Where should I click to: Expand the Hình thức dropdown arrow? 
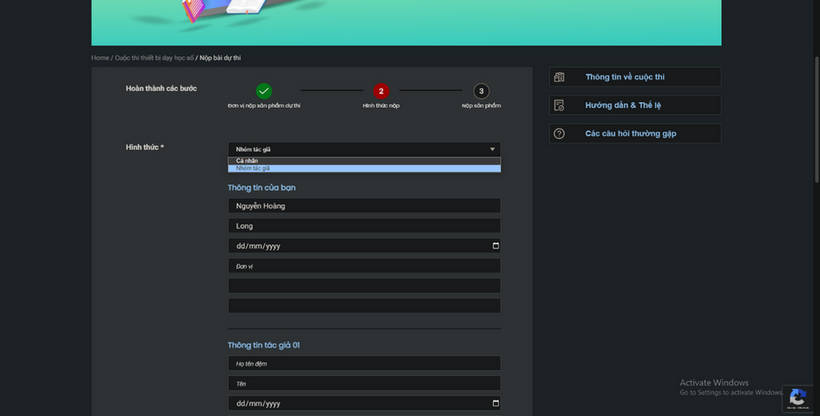492,149
